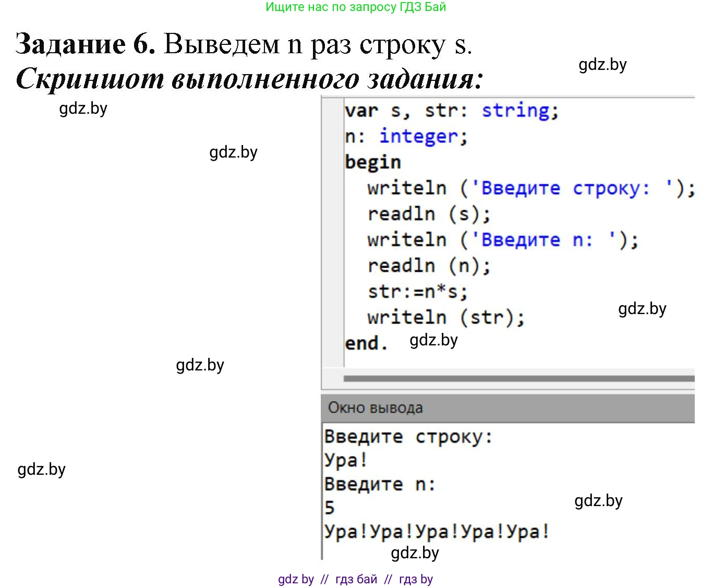Select the '5' value in the output window
Image resolution: width=713 pixels, height=588 pixels.
(329, 507)
